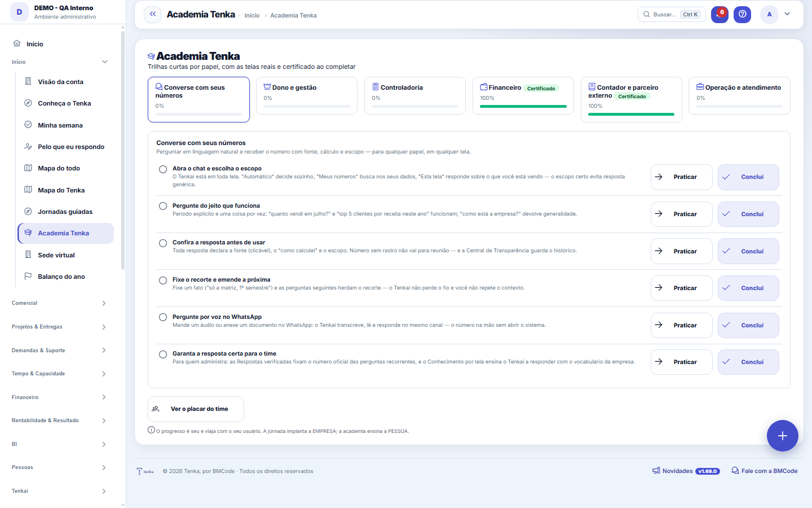Switch to the Controladoria track tab

[x=415, y=95]
